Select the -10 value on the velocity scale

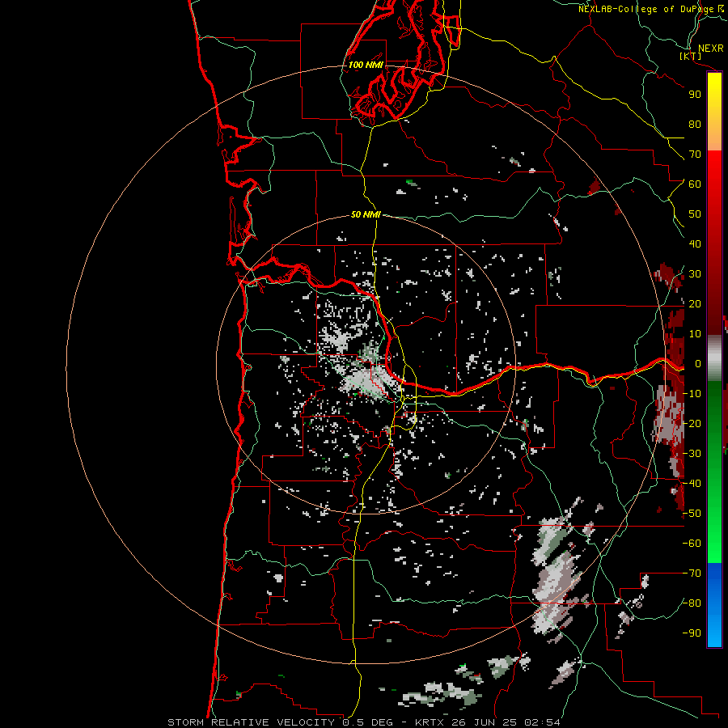[x=692, y=394]
